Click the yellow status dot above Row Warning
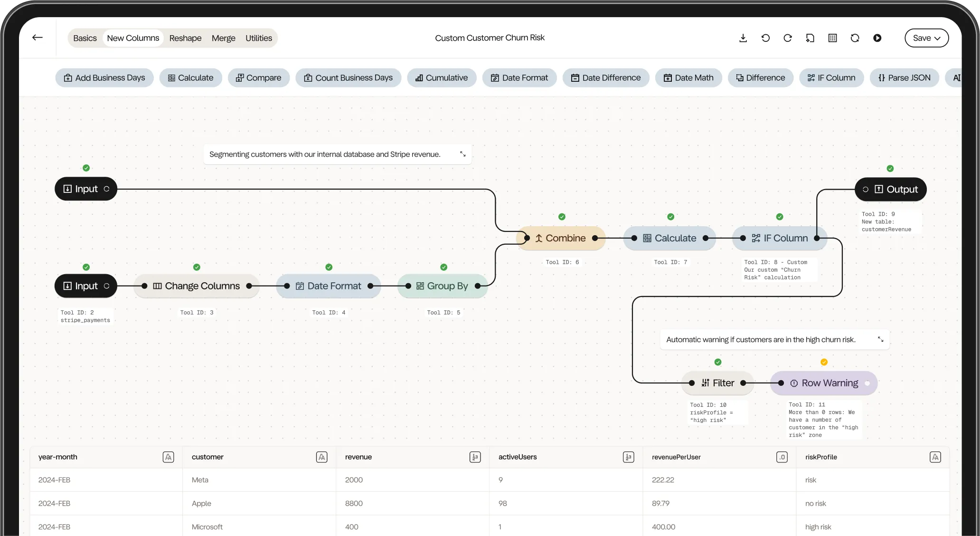This screenshot has width=980, height=536. coord(824,362)
